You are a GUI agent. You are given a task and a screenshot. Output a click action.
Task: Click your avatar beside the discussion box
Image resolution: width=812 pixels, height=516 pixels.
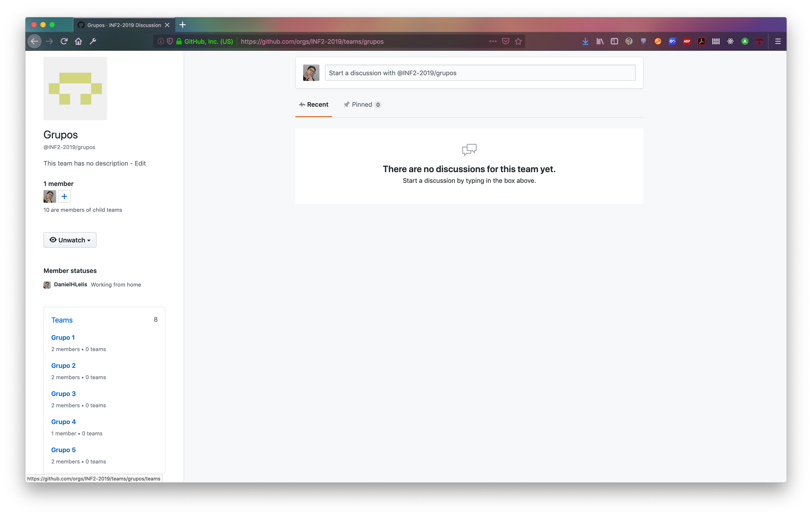click(311, 73)
